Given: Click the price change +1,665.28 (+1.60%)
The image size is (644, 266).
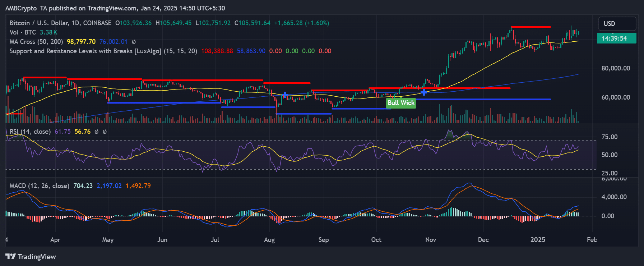Looking at the screenshot, I should pyautogui.click(x=302, y=23).
